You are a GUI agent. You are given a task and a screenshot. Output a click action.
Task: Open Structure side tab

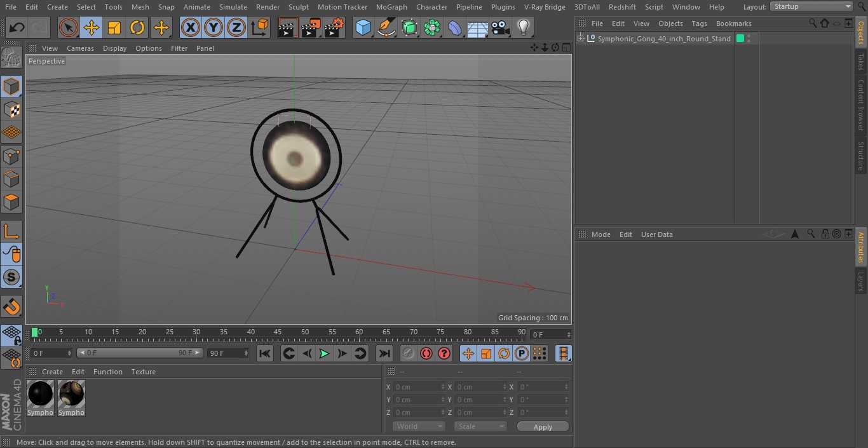[x=861, y=156]
